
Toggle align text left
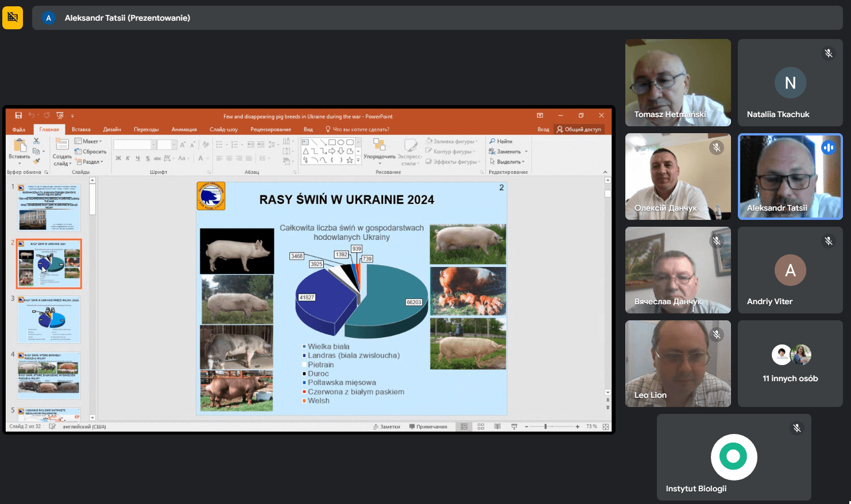point(219,158)
